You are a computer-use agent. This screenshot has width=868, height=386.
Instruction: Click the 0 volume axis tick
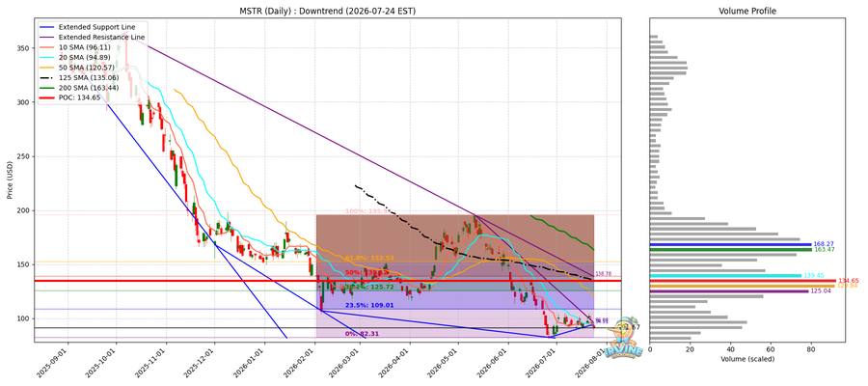tap(650, 350)
